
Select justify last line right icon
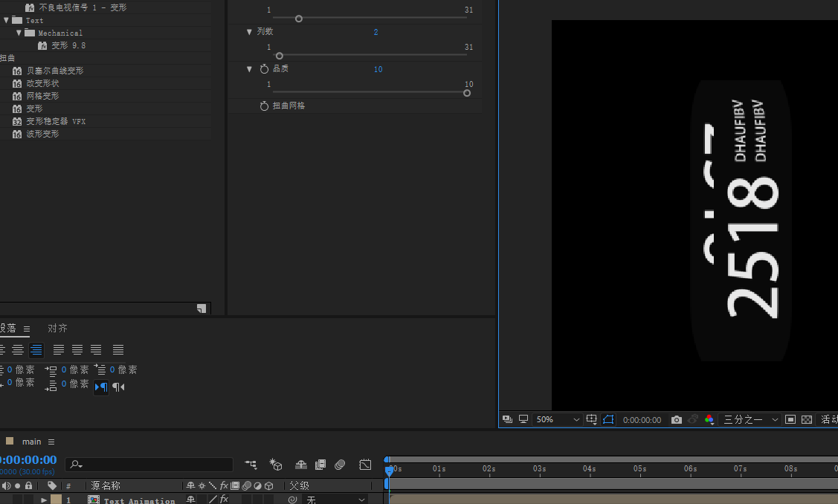pos(96,349)
